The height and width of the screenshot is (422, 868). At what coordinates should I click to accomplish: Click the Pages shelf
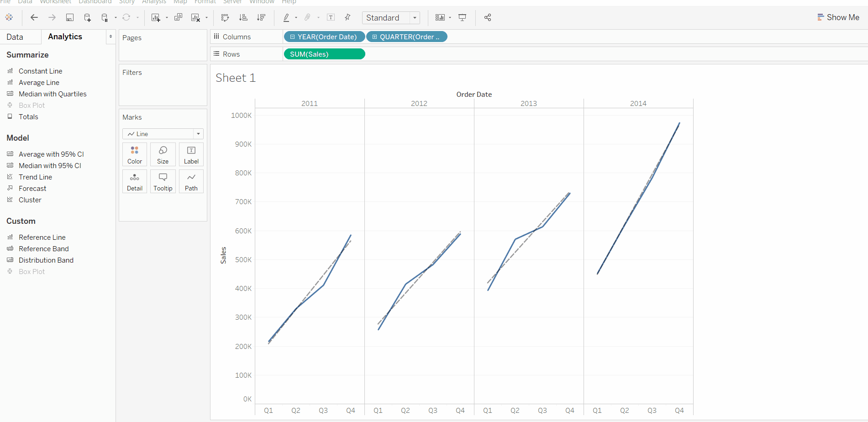(163, 46)
